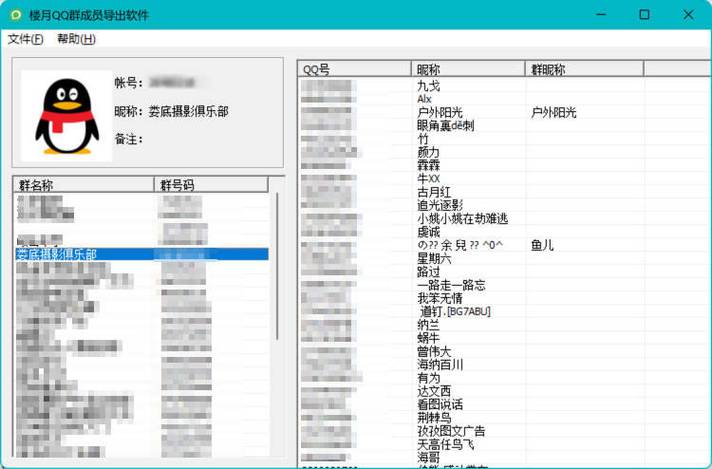Select member 荆棘鸟
This screenshot has width=712, height=469.
click(x=434, y=418)
